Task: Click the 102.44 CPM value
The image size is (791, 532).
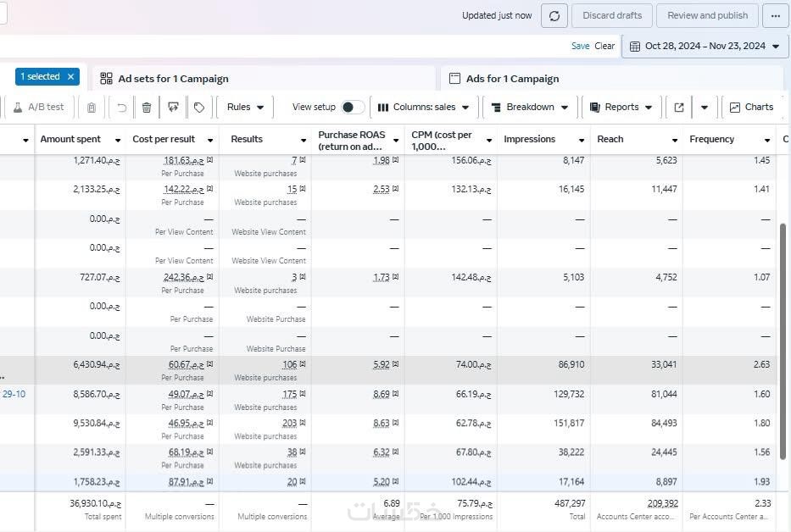Action: point(471,481)
